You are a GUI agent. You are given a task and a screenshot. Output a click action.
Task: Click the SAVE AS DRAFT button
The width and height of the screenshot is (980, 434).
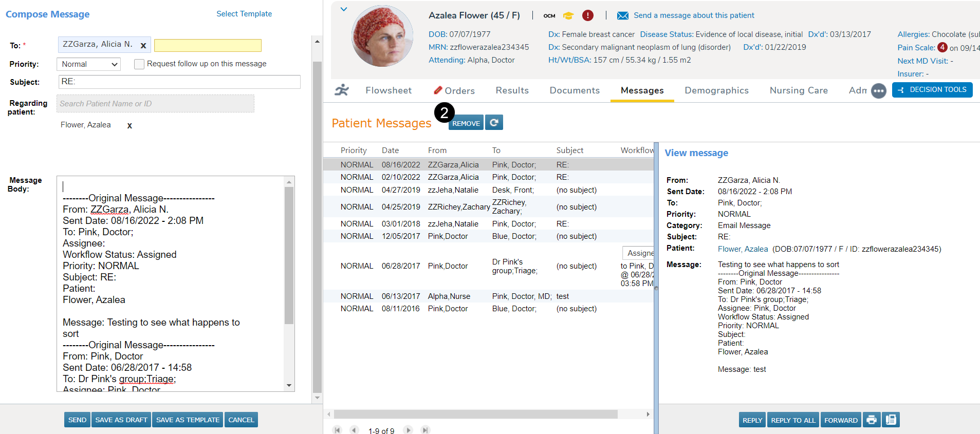(121, 420)
